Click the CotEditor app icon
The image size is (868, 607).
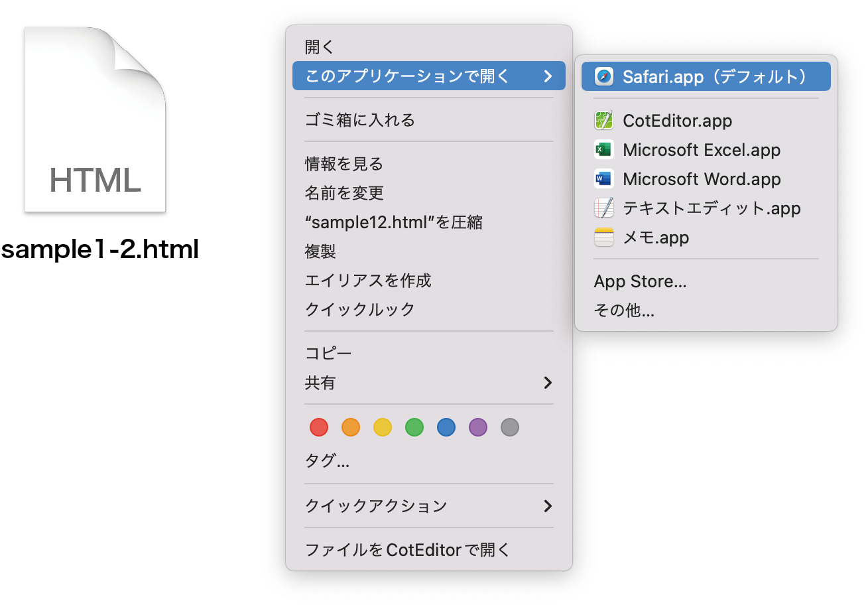[x=604, y=121]
